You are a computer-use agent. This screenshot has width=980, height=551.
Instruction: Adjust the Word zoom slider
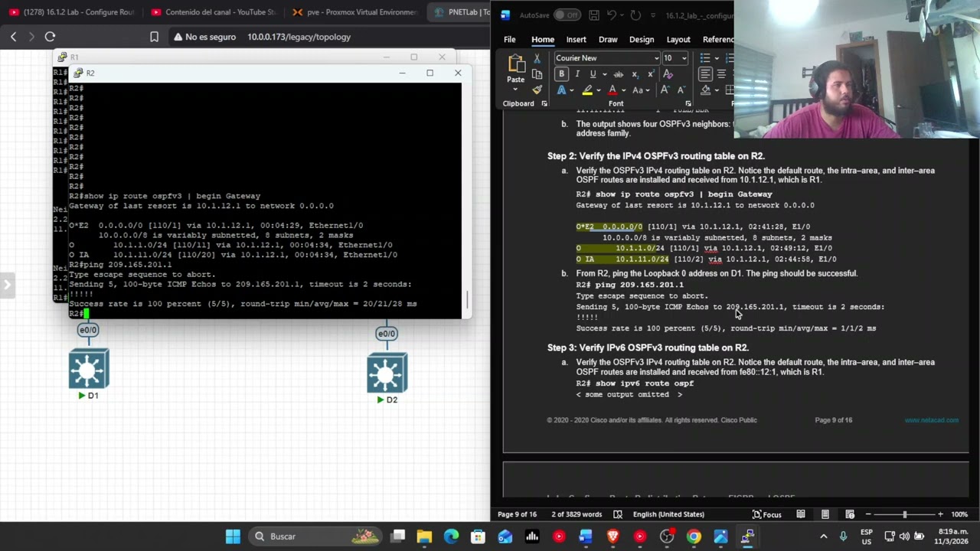point(904,514)
